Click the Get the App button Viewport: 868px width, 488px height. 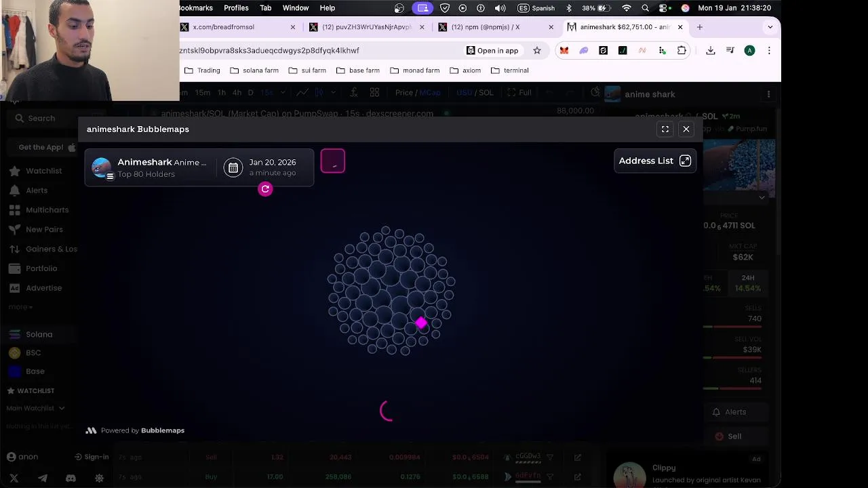(46, 147)
